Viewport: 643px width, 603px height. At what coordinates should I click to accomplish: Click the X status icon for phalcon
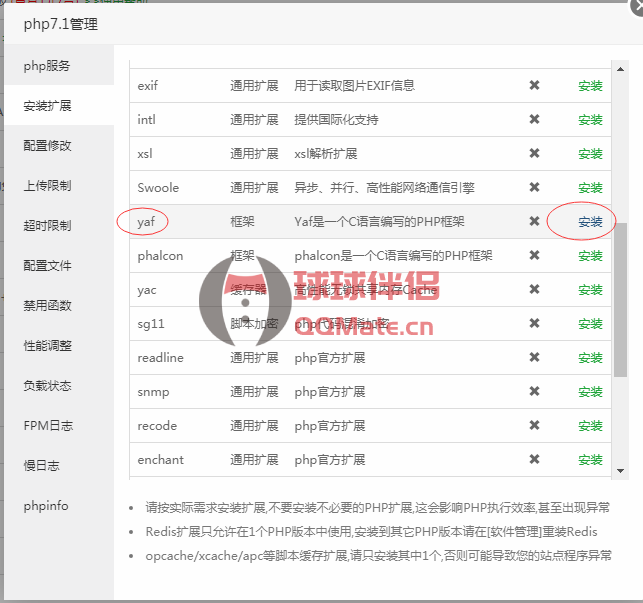(534, 256)
